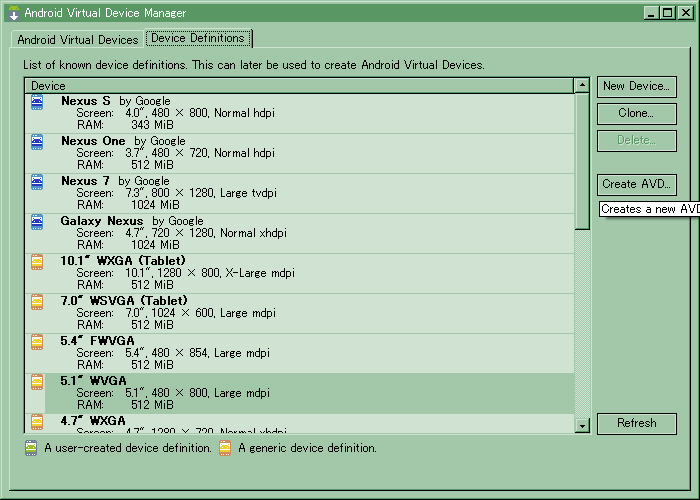The image size is (700, 500).
Task: Click the Galaxy Nexus device icon
Action: tap(37, 222)
